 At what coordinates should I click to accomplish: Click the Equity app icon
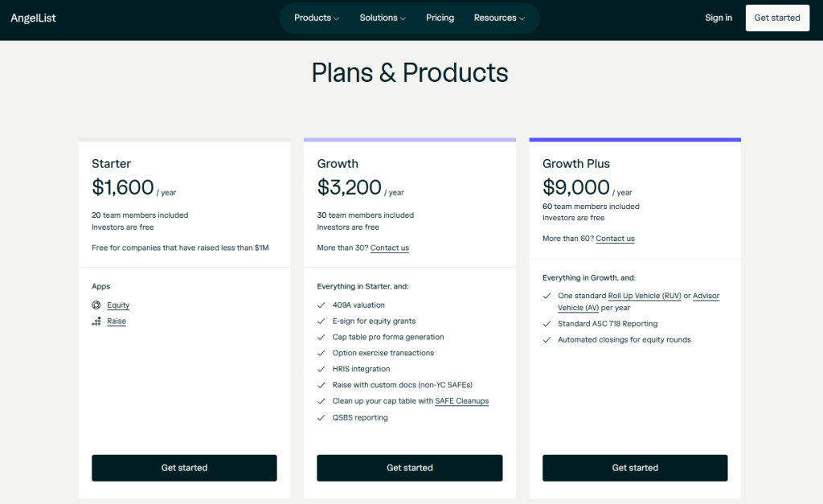point(96,305)
